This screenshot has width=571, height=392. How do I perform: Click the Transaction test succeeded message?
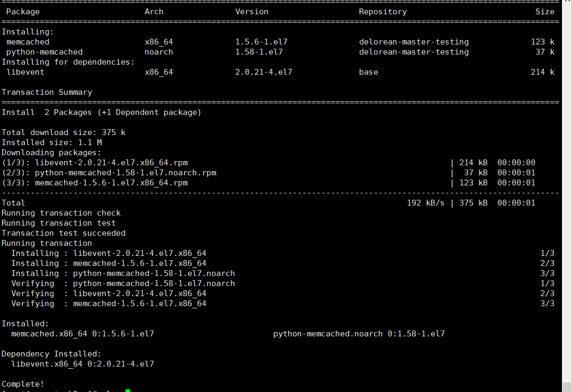[x=64, y=233]
